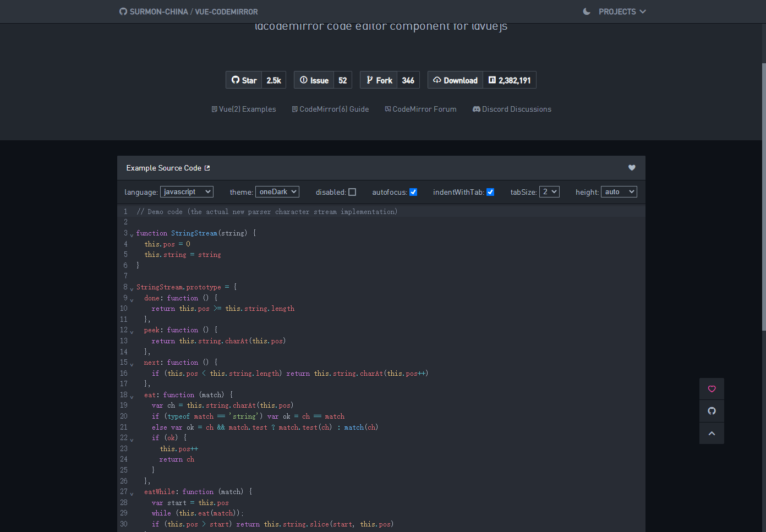This screenshot has height=532, width=766.
Task: Uncheck the indentWithTab checkbox
Action: 490,192
